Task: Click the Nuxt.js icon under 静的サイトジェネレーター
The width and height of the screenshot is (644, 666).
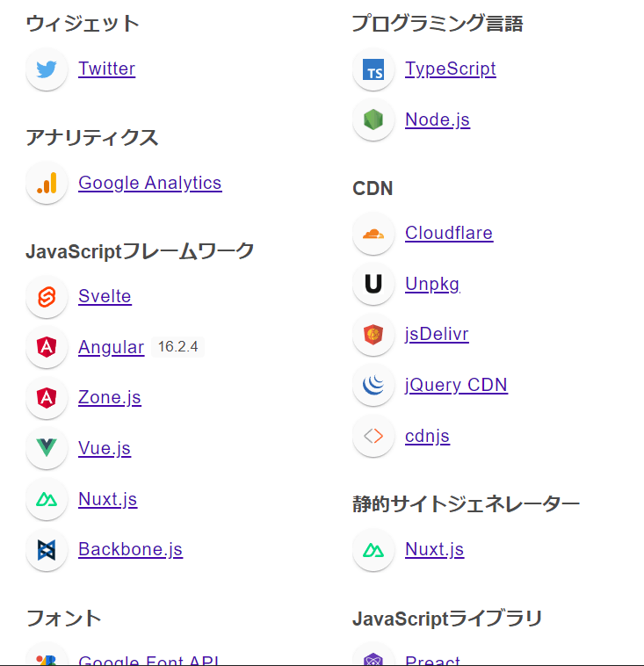Action: click(x=373, y=550)
